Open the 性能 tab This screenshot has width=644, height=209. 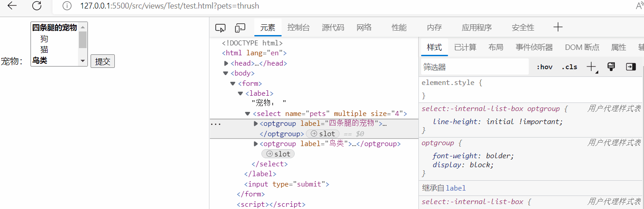pos(399,27)
